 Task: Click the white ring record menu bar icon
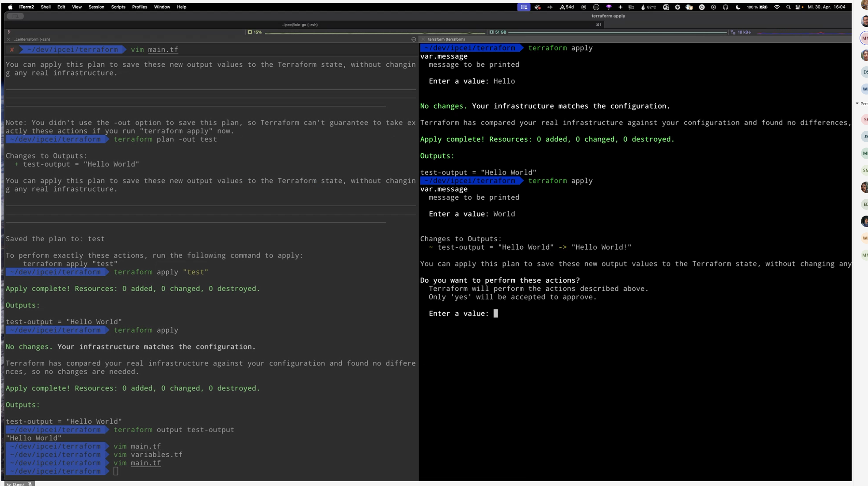coord(702,7)
